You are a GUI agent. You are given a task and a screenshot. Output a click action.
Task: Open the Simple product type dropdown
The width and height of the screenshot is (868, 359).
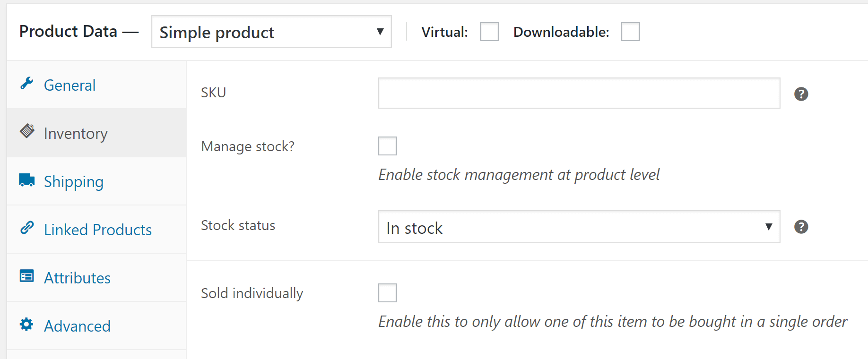point(271,32)
